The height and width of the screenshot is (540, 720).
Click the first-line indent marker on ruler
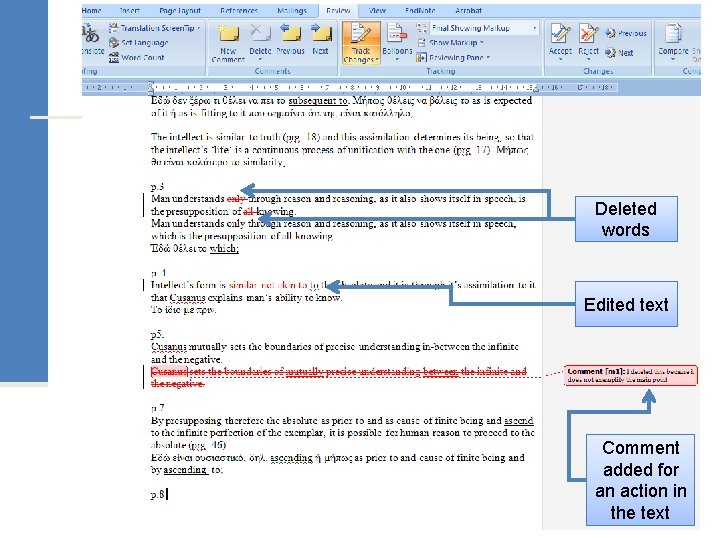[x=150, y=84]
